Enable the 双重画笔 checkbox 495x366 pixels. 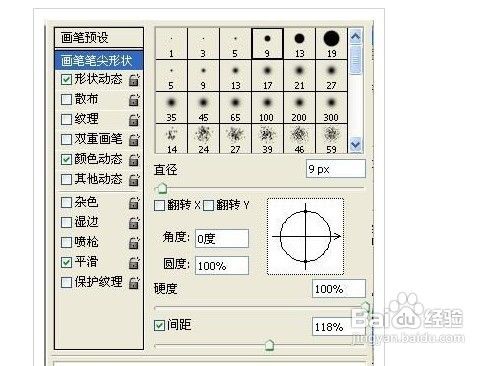(x=66, y=139)
